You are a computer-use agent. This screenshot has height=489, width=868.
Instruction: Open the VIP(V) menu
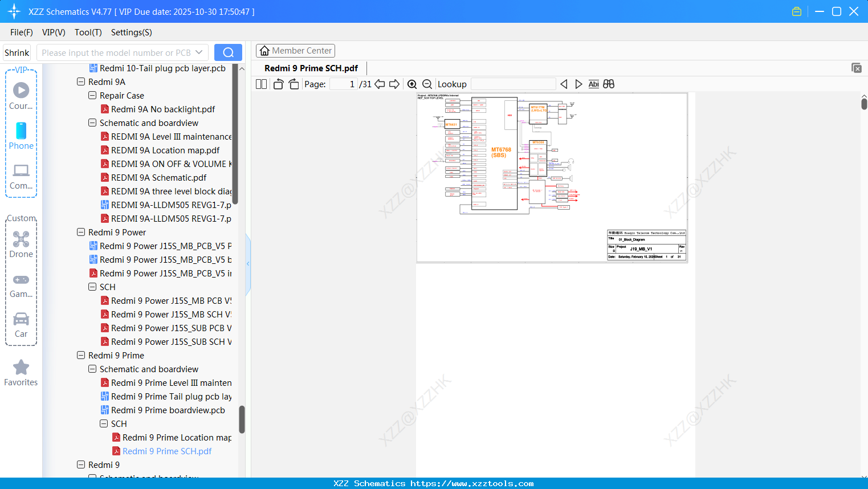click(x=54, y=32)
